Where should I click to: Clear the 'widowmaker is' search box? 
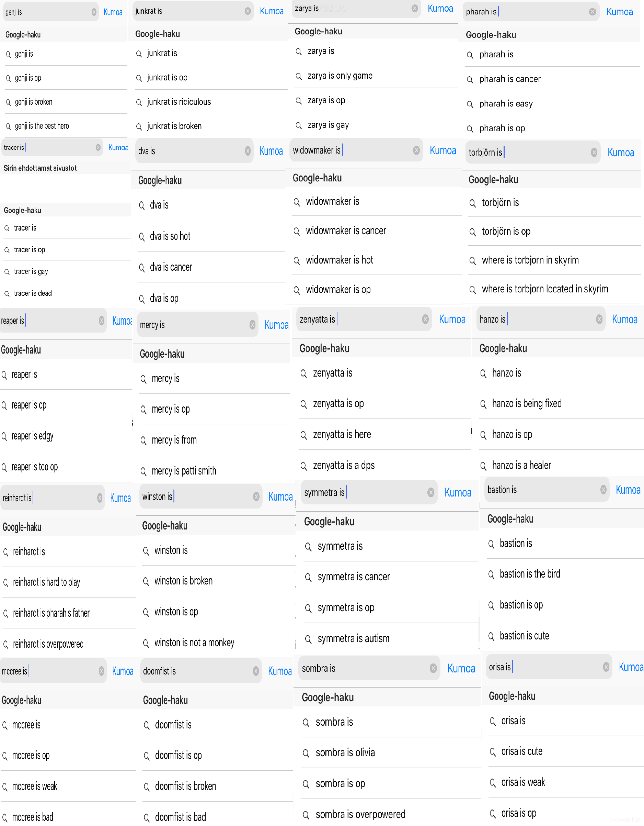tap(416, 150)
